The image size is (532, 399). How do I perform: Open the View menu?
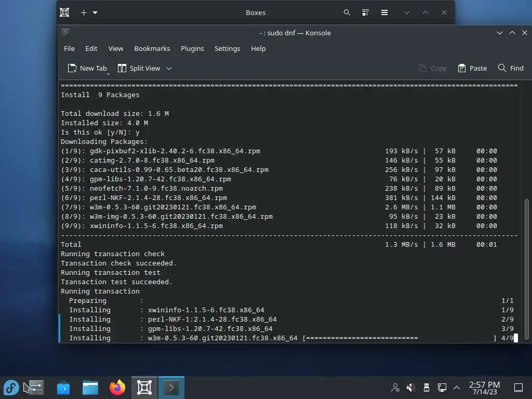point(116,48)
